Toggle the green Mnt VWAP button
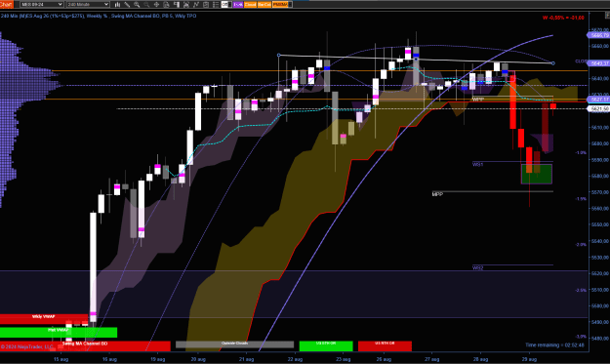The image size is (610, 364). tap(59, 332)
